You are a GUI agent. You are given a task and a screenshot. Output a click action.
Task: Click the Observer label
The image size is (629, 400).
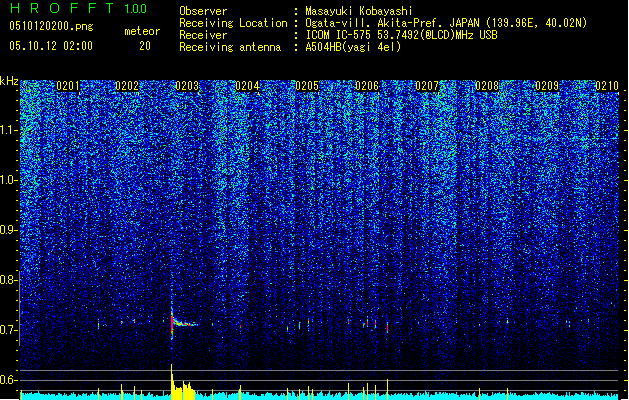click(203, 11)
